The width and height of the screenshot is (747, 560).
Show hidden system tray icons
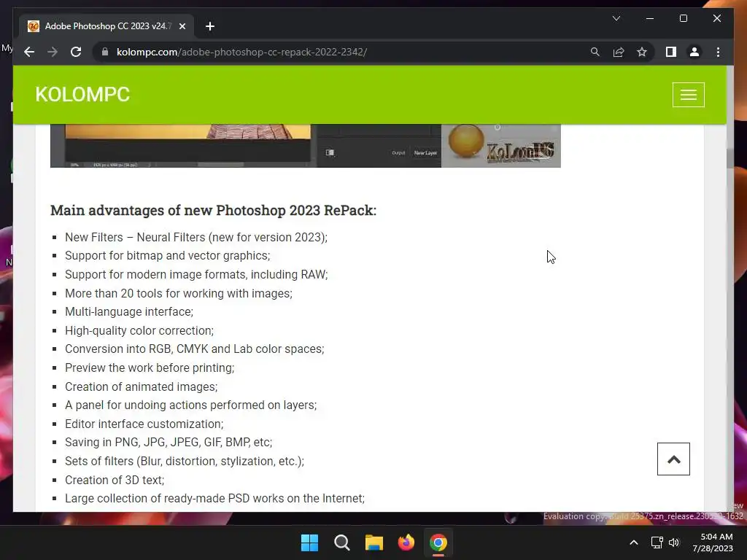634,542
